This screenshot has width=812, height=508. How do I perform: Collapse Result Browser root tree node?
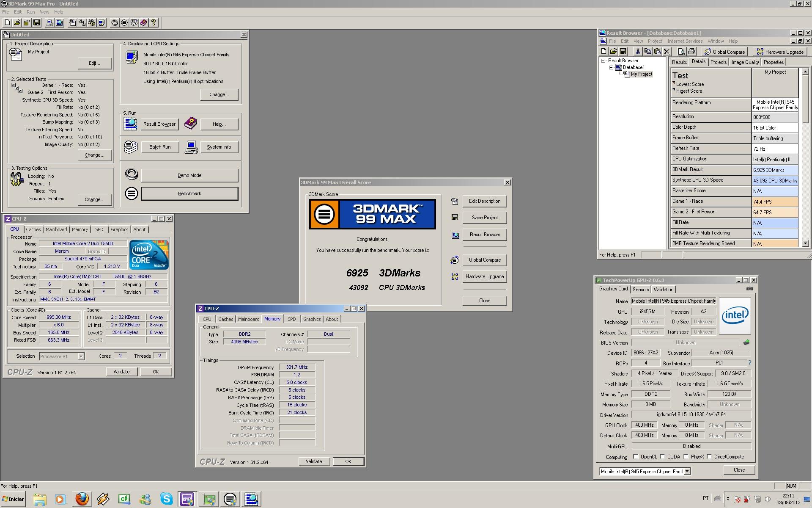[604, 61]
